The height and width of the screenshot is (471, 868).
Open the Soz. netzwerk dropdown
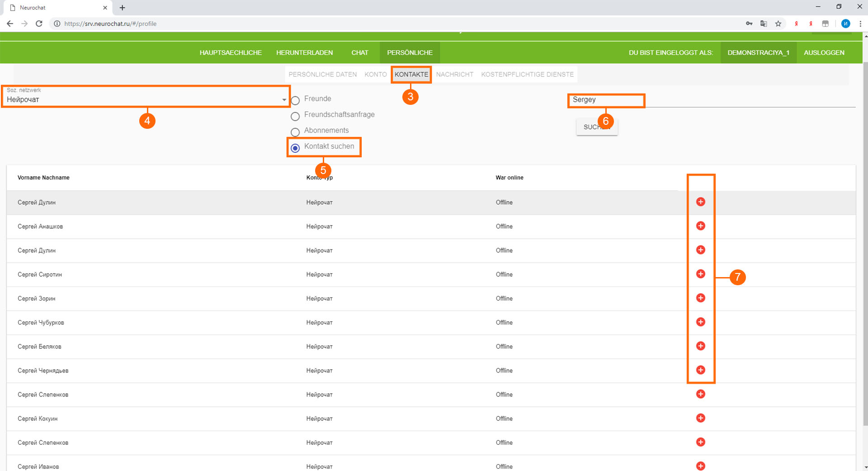[x=146, y=99]
